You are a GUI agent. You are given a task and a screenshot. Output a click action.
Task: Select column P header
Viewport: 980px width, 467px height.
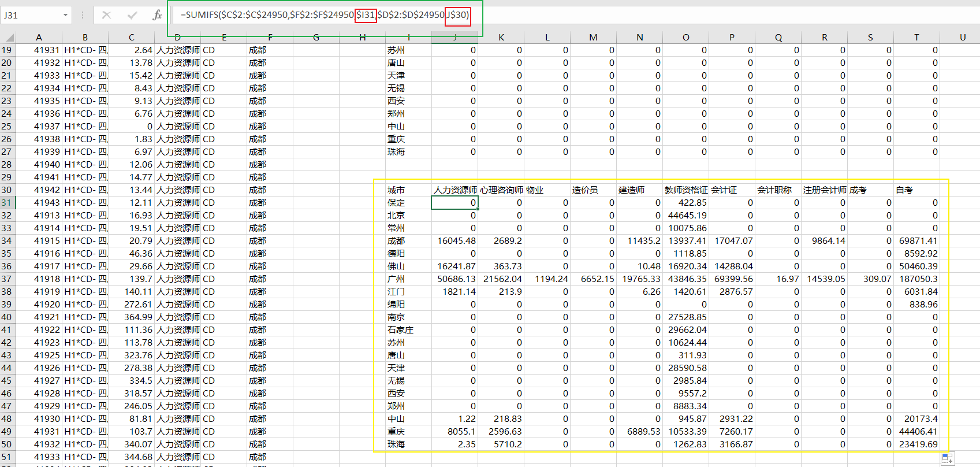tap(732, 38)
